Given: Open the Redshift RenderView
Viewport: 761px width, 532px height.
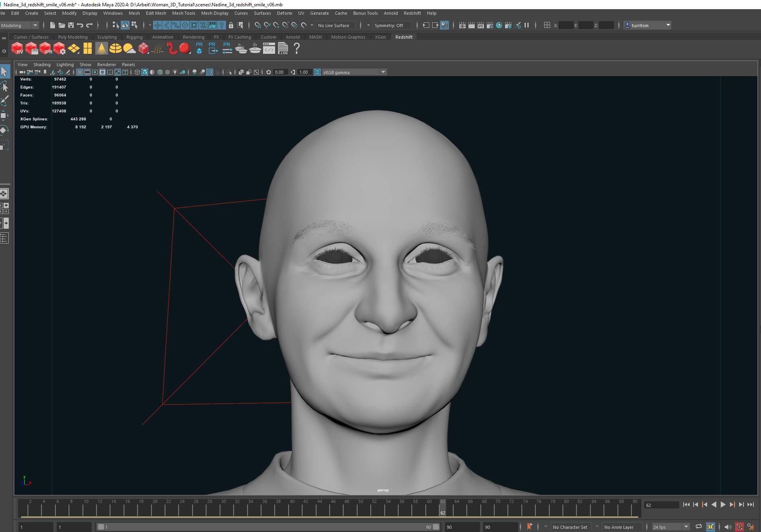Looking at the screenshot, I should (x=17, y=49).
